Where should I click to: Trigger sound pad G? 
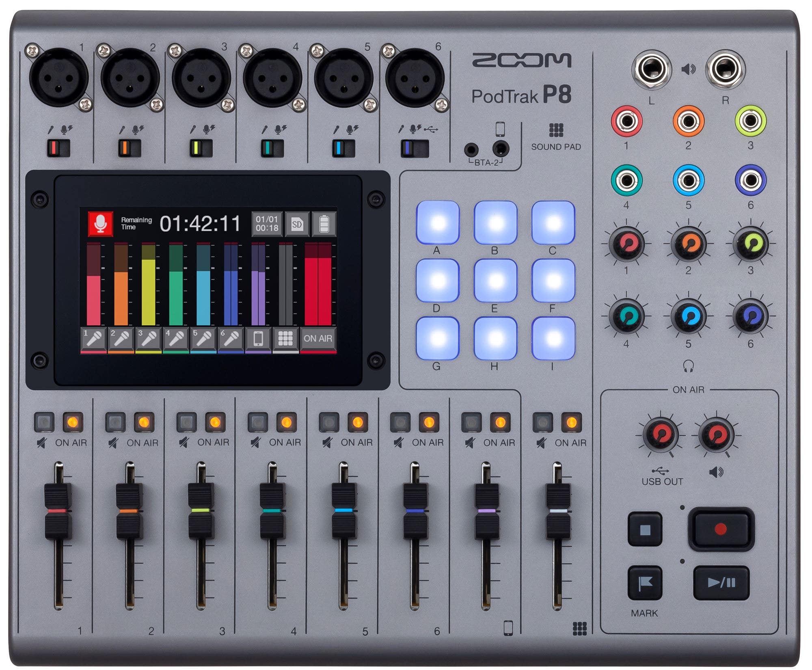(x=438, y=338)
